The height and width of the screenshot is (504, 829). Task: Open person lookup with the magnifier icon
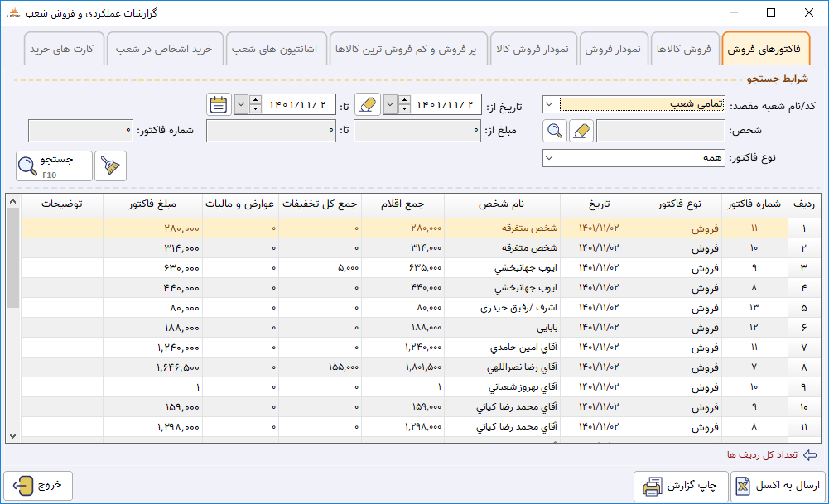click(555, 131)
